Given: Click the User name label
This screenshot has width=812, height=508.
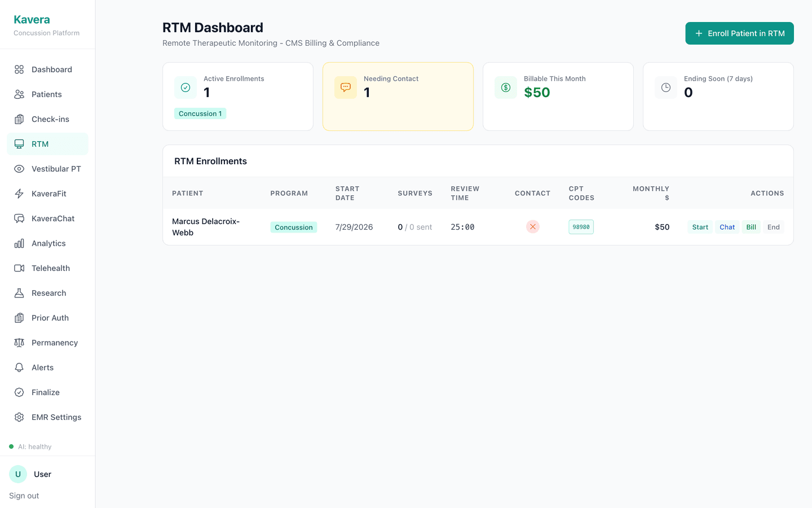Looking at the screenshot, I should pyautogui.click(x=42, y=474).
